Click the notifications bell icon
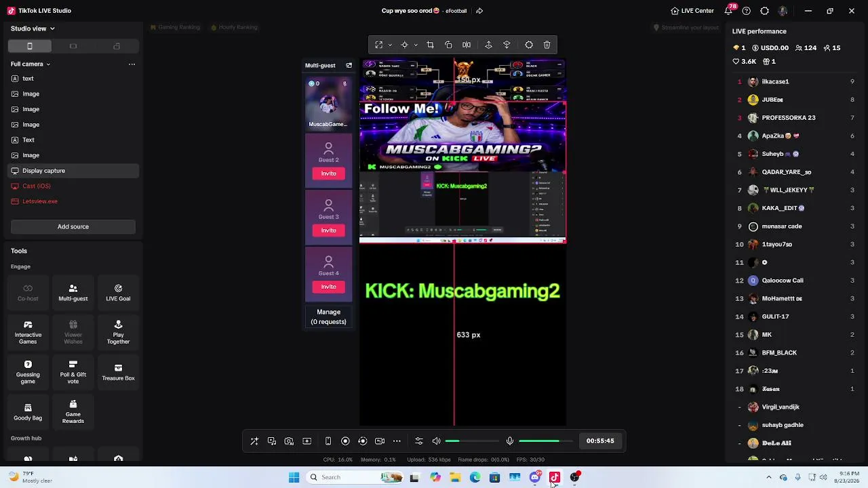868x488 pixels. (x=728, y=11)
